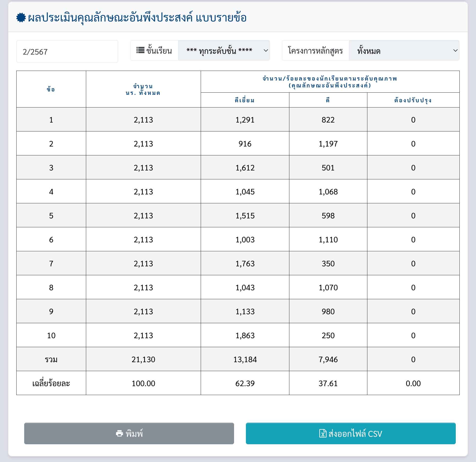The height and width of the screenshot is (462, 476).
Task: Click the จำนวน นร. ทั้งหมด column header
Action: (x=143, y=89)
